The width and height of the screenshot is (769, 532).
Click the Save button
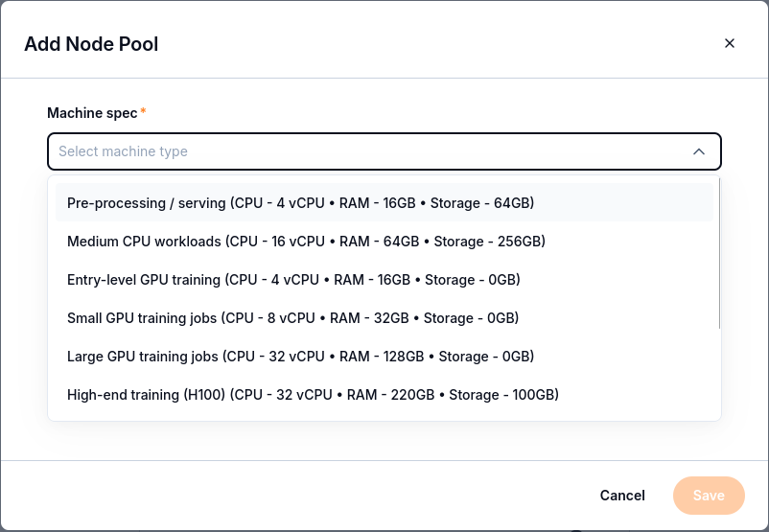(709, 496)
